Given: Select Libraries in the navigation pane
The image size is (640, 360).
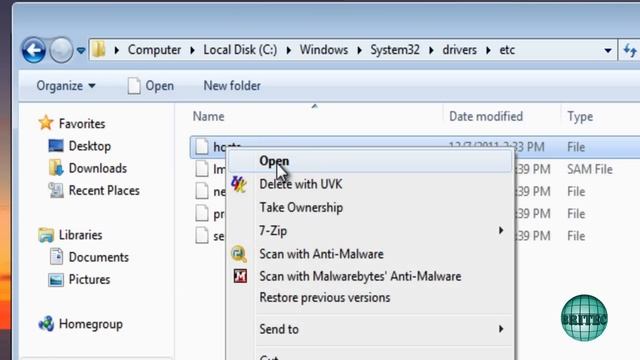Looking at the screenshot, I should coord(80,235).
